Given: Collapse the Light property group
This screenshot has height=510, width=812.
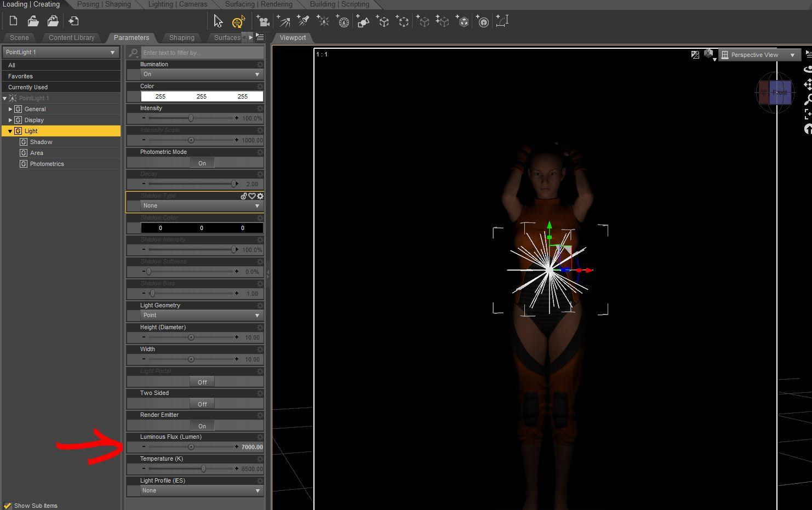Looking at the screenshot, I should [10, 131].
